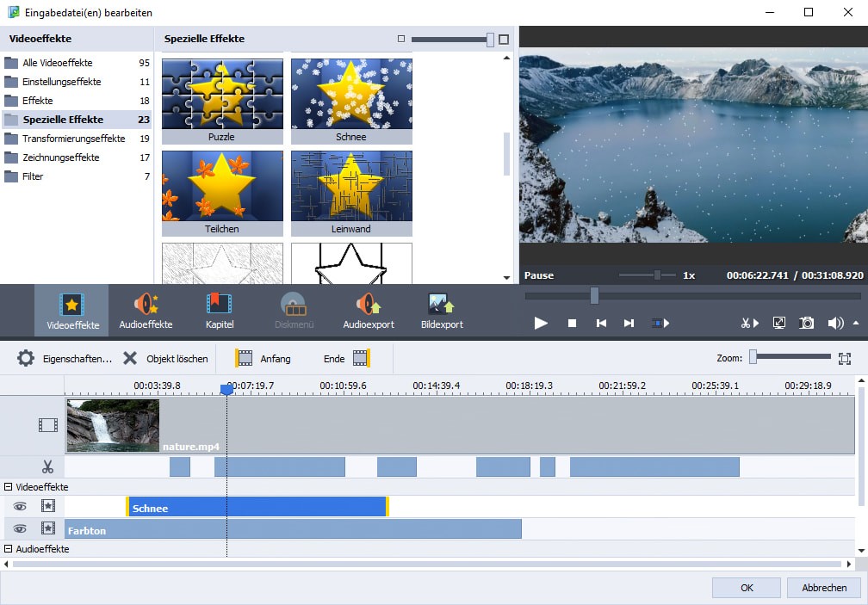Collapse the Audioeffekte timeline group
868x605 pixels.
click(9, 549)
